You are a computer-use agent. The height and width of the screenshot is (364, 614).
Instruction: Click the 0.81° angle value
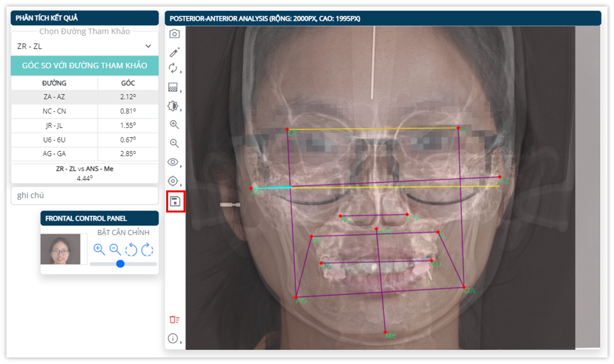point(128,111)
